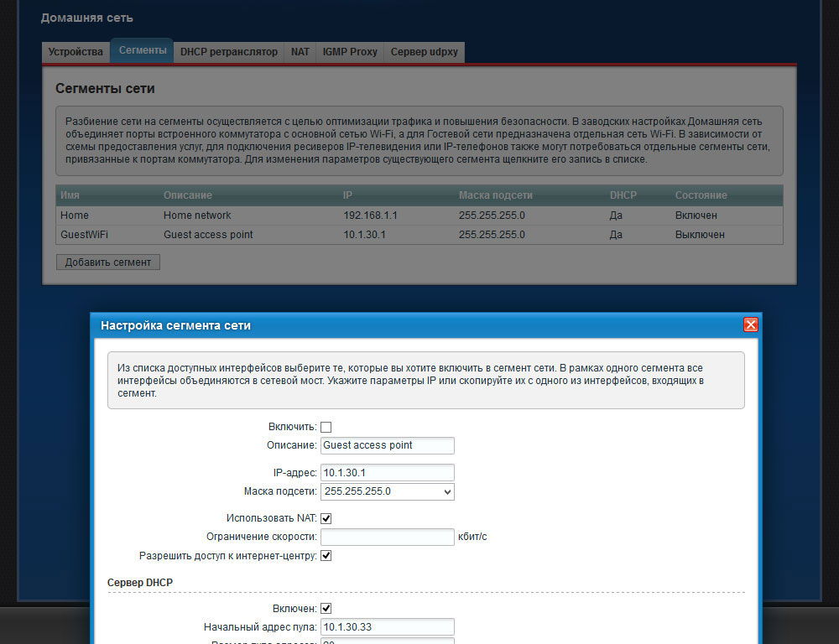Click the 192.168.1.1 IP cell
The width and height of the screenshot is (839, 644).
(x=370, y=216)
